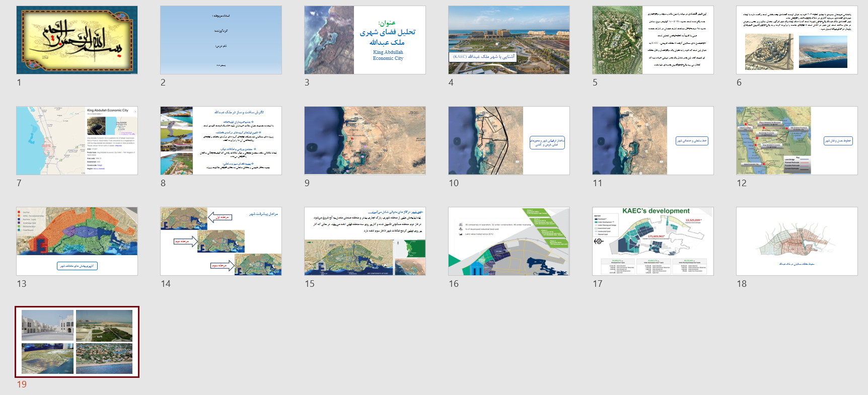Select slide 17 titled KAEC's development

653,242
